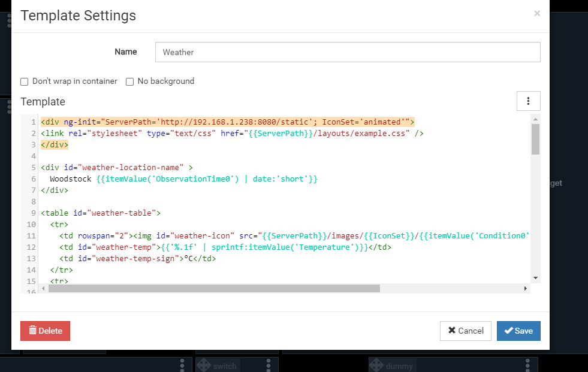The image size is (588, 372).
Task: Click the horizontal scroll right arrow
Action: click(x=526, y=288)
